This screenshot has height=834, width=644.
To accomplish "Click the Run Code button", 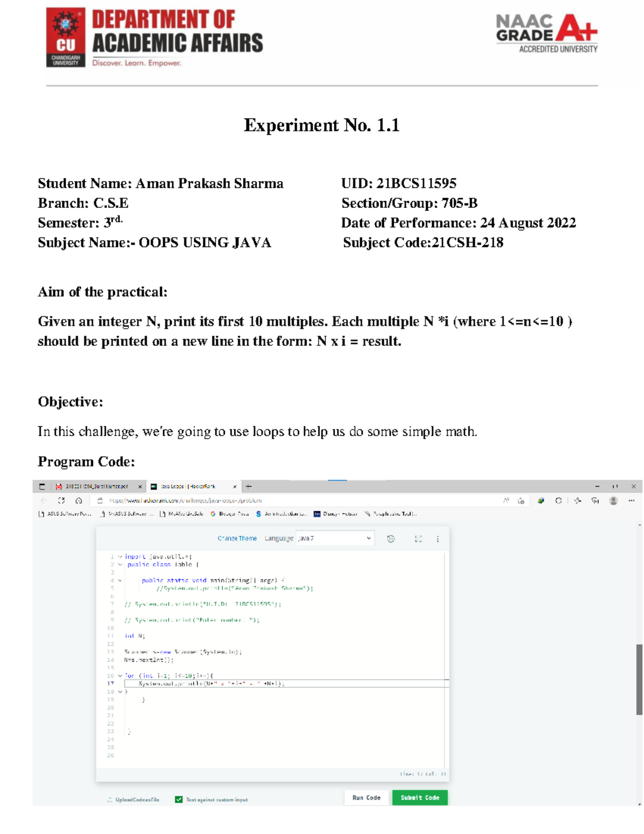I will (x=366, y=797).
